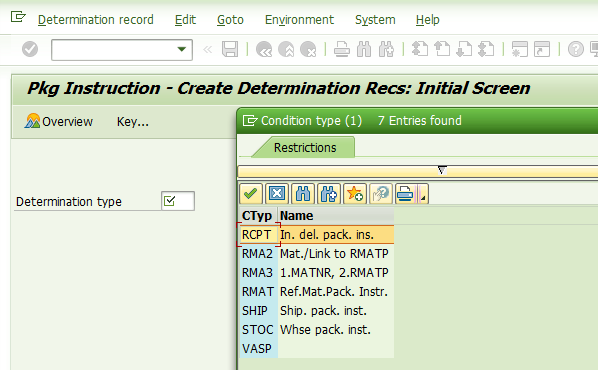Click the Enter green check toolbar button

(x=30, y=49)
